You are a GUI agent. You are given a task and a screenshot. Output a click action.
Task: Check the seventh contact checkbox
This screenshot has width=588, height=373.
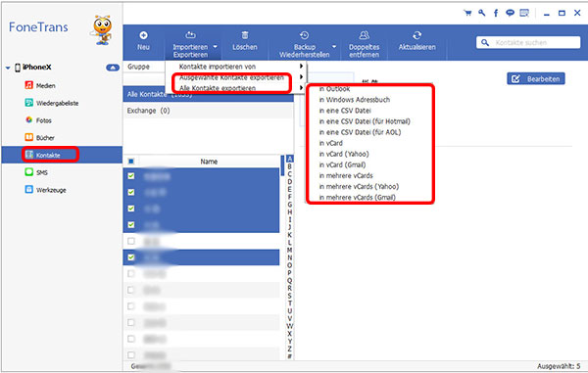pyautogui.click(x=131, y=273)
